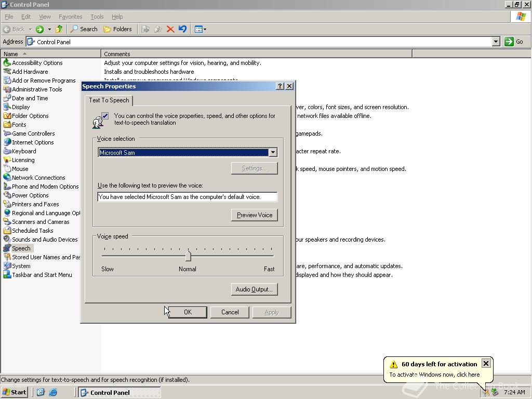This screenshot has width=532, height=399.
Task: Click the Speech Properties help question-mark button
Action: coord(280,86)
